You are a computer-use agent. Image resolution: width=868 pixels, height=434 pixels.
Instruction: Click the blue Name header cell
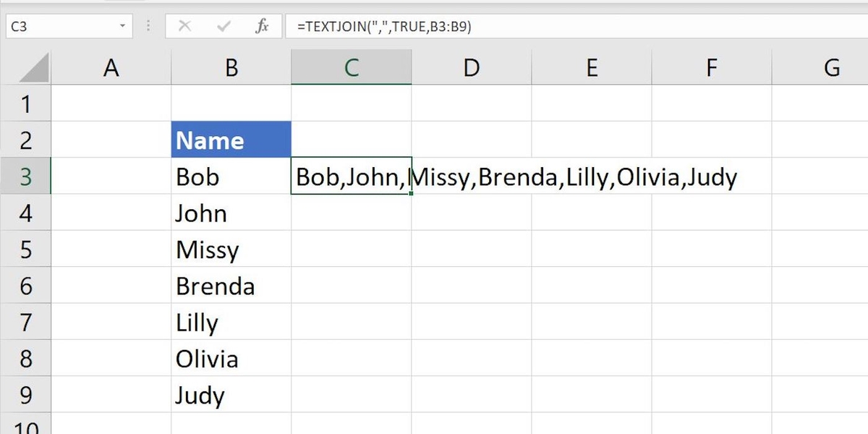pyautogui.click(x=231, y=140)
